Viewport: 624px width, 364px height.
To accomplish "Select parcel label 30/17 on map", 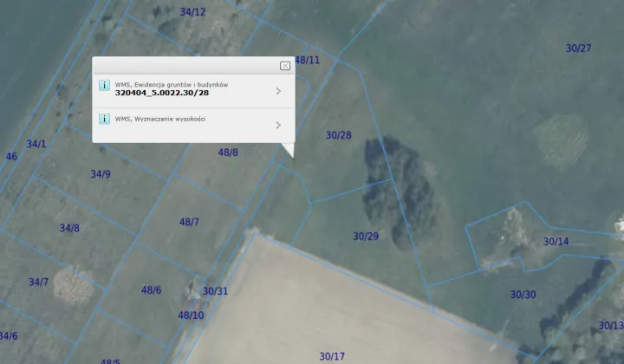I will [332, 356].
